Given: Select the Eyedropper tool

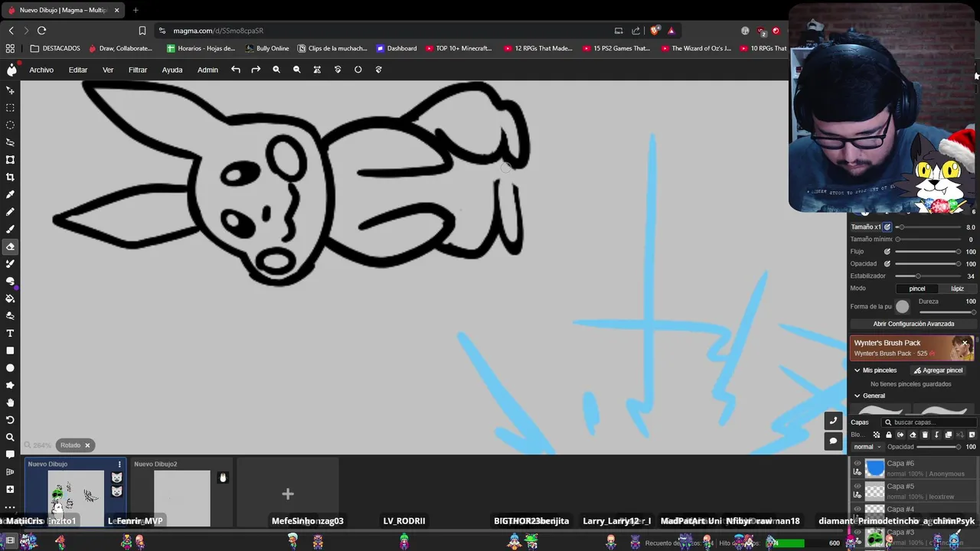Looking at the screenshot, I should (x=10, y=194).
